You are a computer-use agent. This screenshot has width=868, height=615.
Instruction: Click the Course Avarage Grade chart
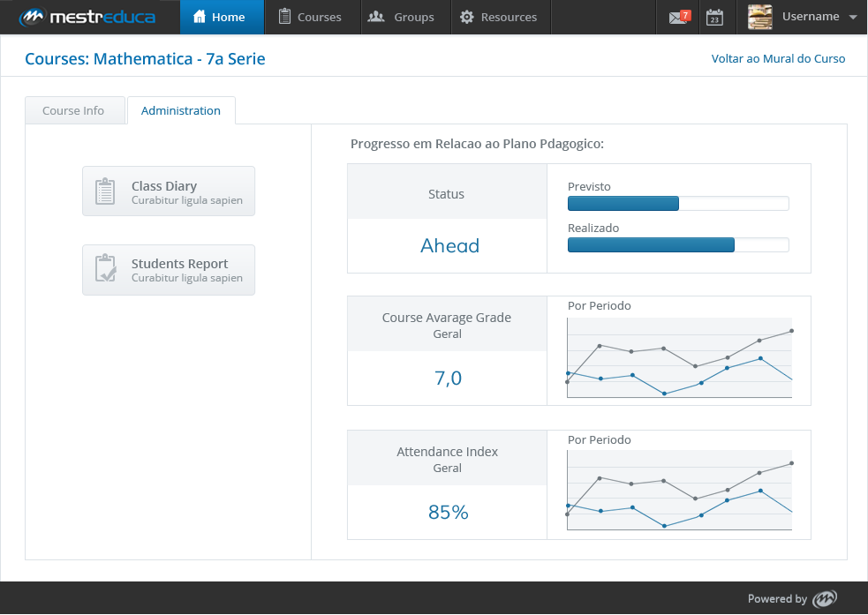coord(680,357)
